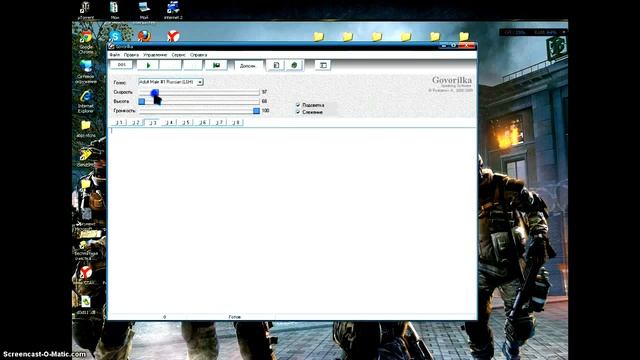
Task: Open the Дополн. toolbar button
Action: tap(247, 66)
